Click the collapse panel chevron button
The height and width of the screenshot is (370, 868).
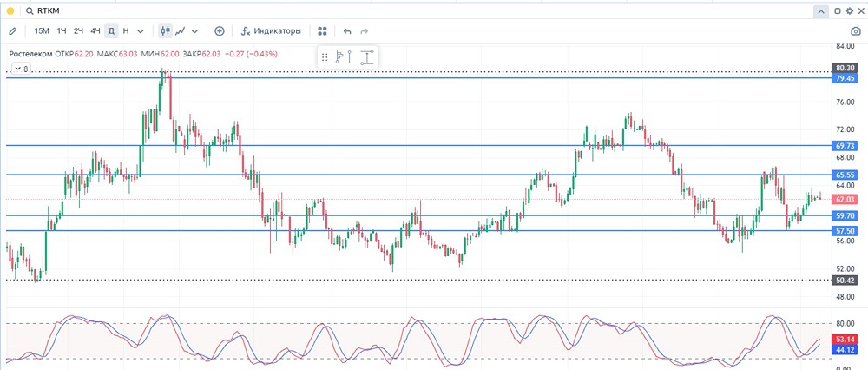click(820, 11)
